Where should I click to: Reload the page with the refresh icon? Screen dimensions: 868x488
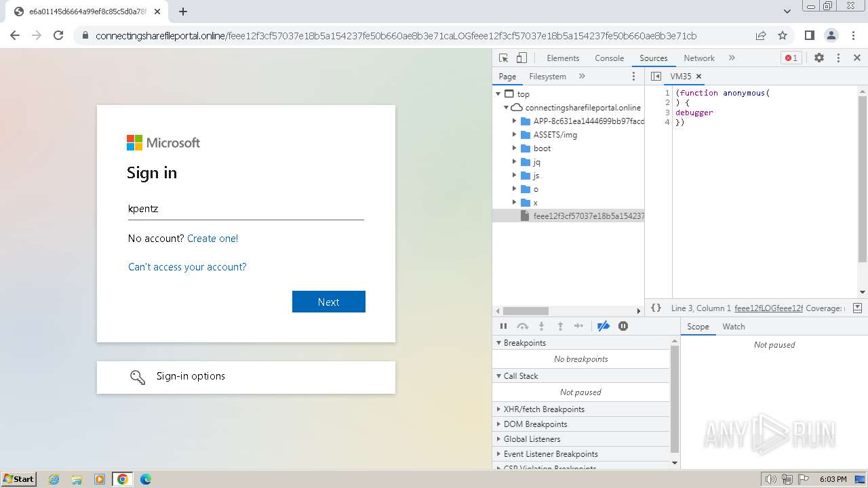(58, 35)
